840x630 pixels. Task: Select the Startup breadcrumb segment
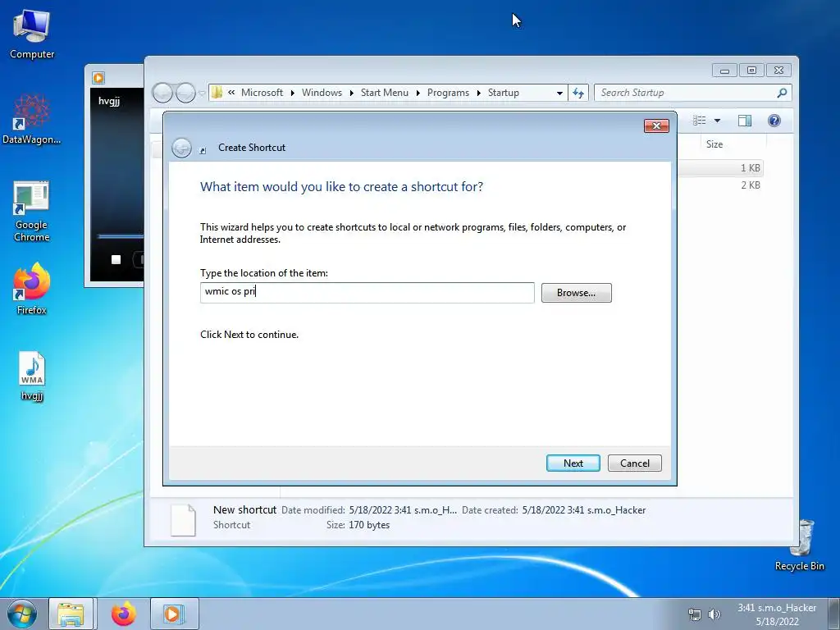tap(503, 93)
